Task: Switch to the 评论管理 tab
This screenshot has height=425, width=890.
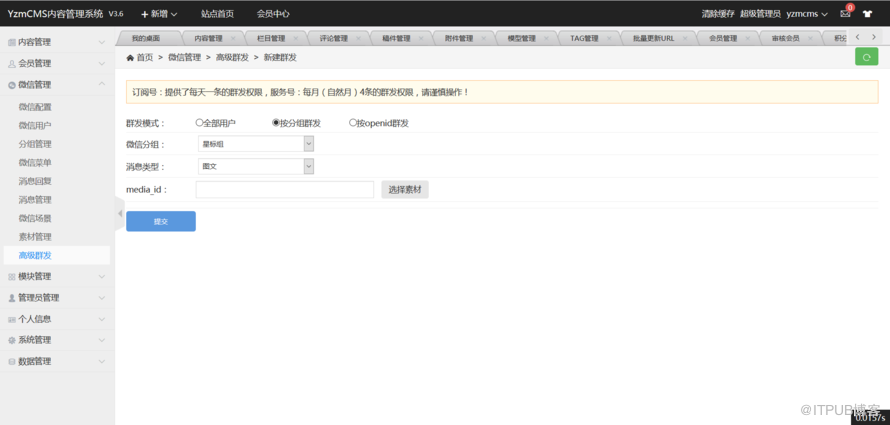Action: 333,39
